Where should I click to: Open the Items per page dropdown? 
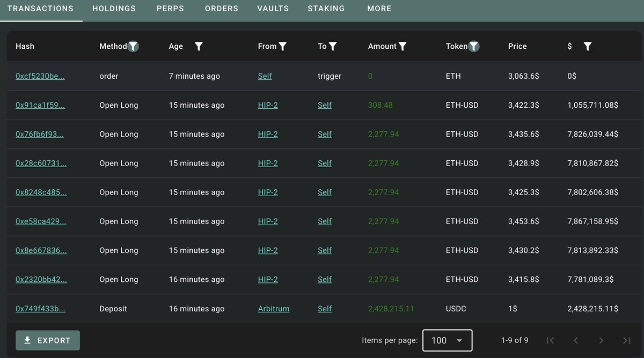[447, 340]
